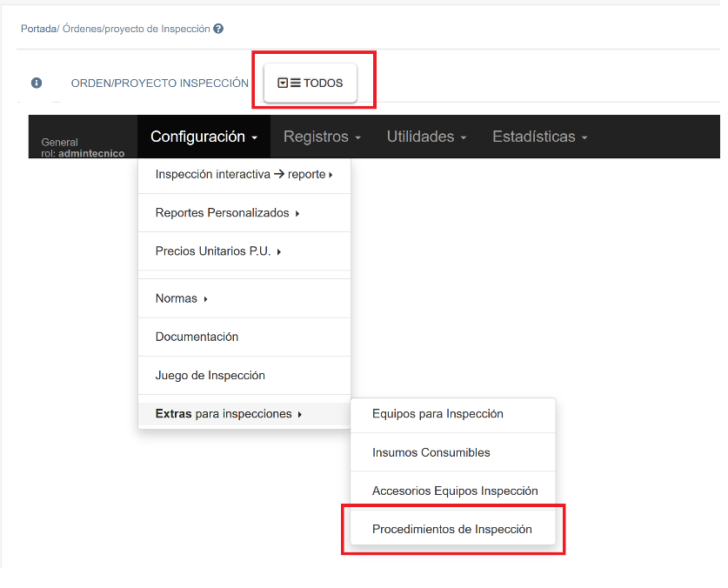
Task: Expand the Normas submenu
Action: click(181, 298)
